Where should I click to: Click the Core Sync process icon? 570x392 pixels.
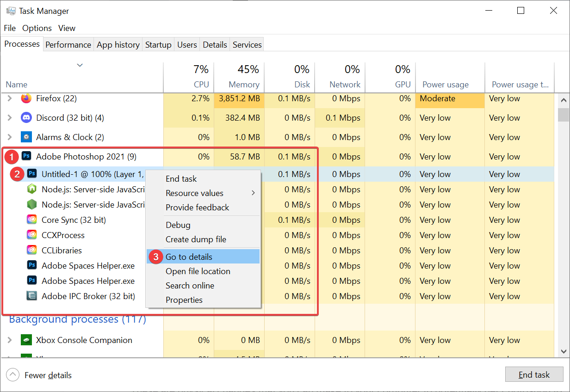32,220
